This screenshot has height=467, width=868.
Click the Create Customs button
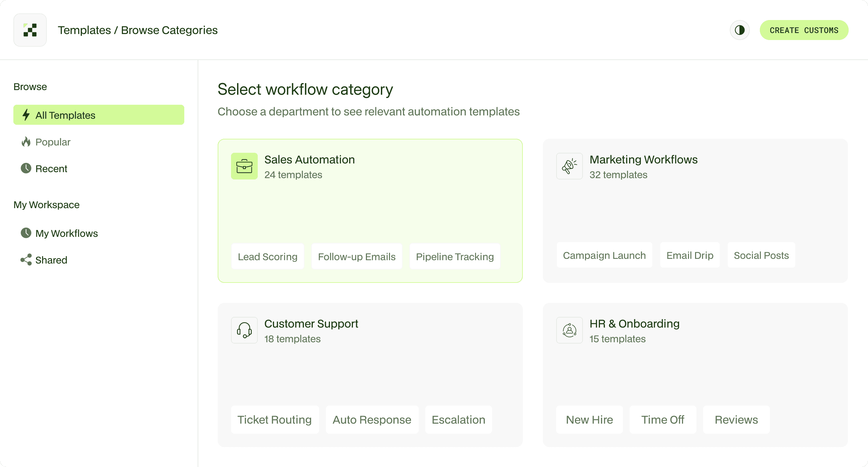(804, 30)
